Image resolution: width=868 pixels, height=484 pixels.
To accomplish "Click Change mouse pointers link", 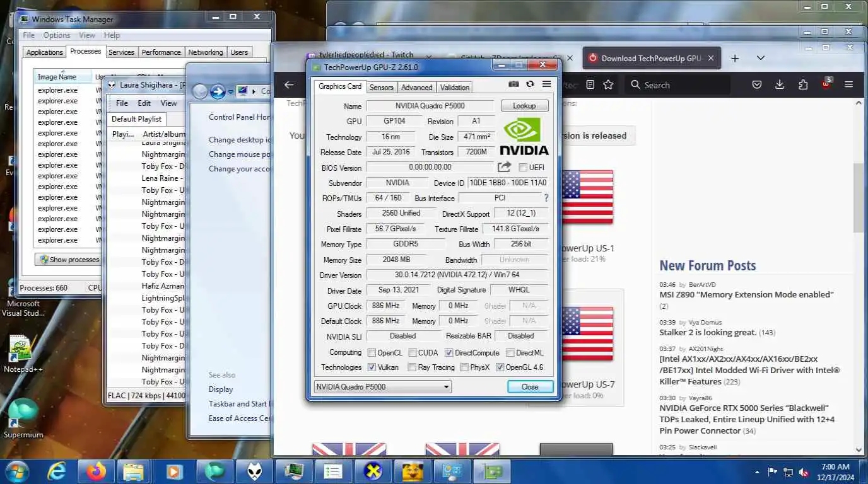I will coord(240,154).
